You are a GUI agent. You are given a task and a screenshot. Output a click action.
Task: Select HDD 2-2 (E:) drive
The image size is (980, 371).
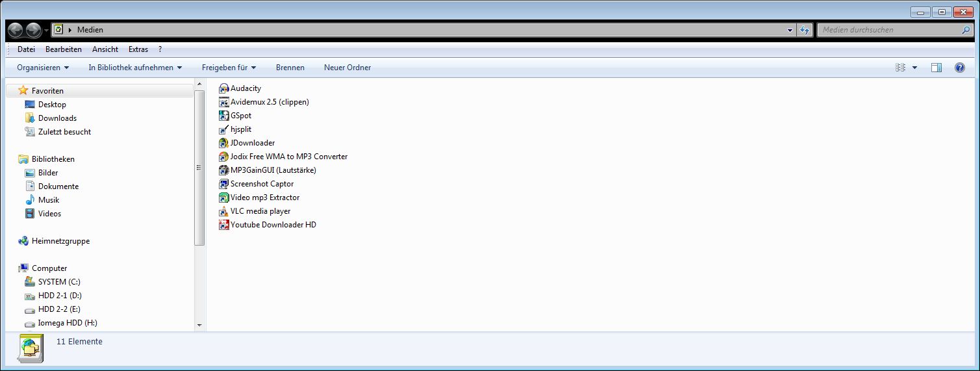coord(59,309)
